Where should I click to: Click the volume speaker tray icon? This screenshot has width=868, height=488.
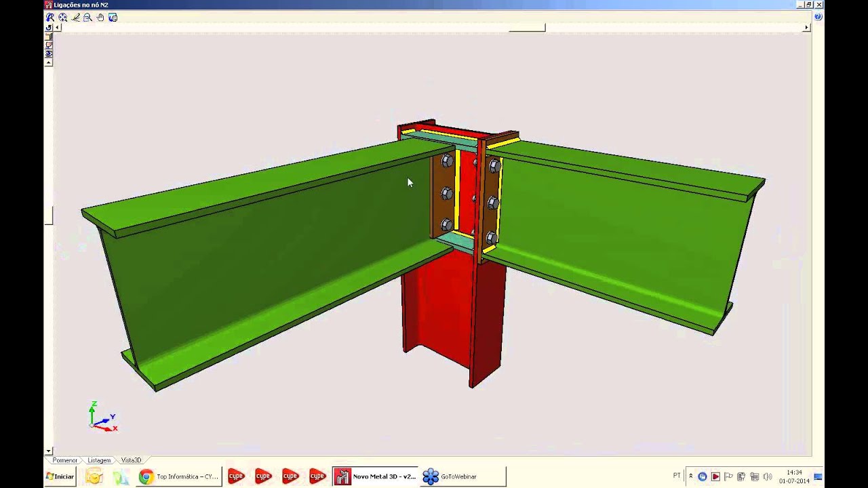(x=767, y=476)
